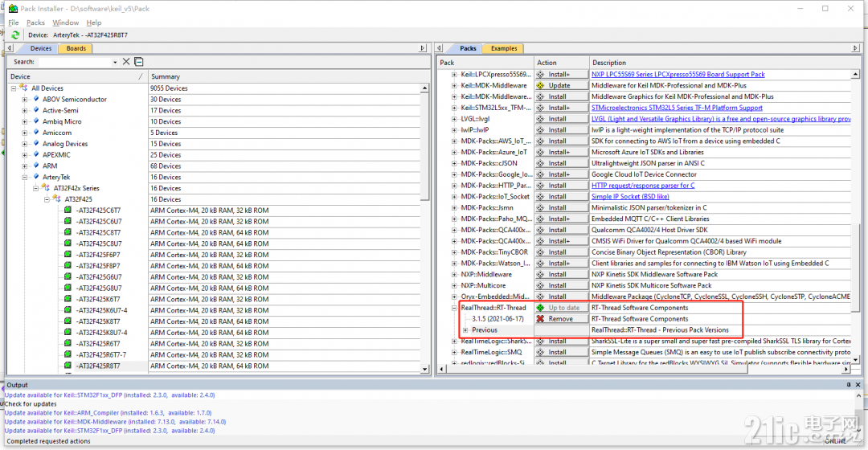Collapse the ArteryTek node
The image size is (868, 450).
[25, 177]
